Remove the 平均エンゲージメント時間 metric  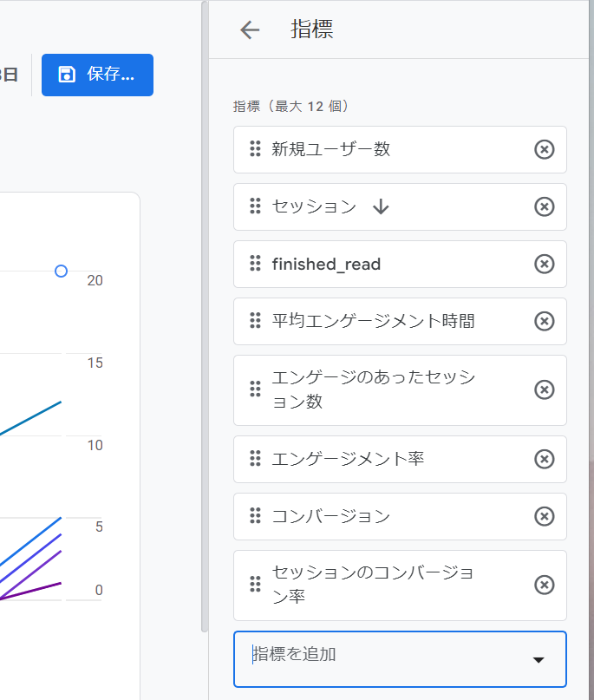(544, 321)
